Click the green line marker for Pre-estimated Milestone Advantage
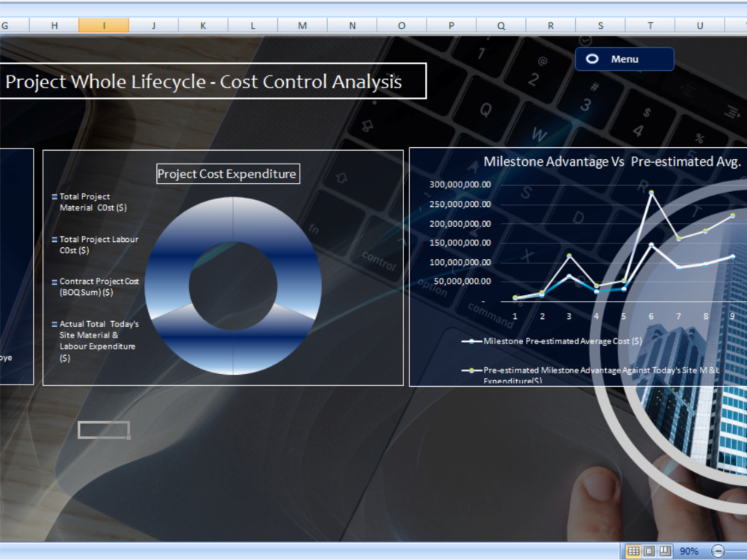The image size is (747, 560). coord(471,370)
